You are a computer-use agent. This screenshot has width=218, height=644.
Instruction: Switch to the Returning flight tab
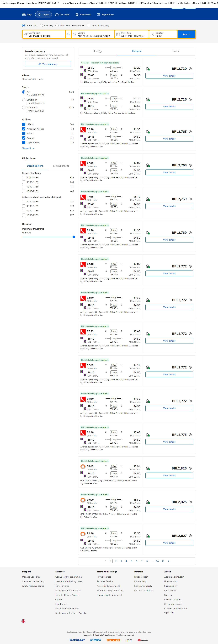click(x=61, y=166)
